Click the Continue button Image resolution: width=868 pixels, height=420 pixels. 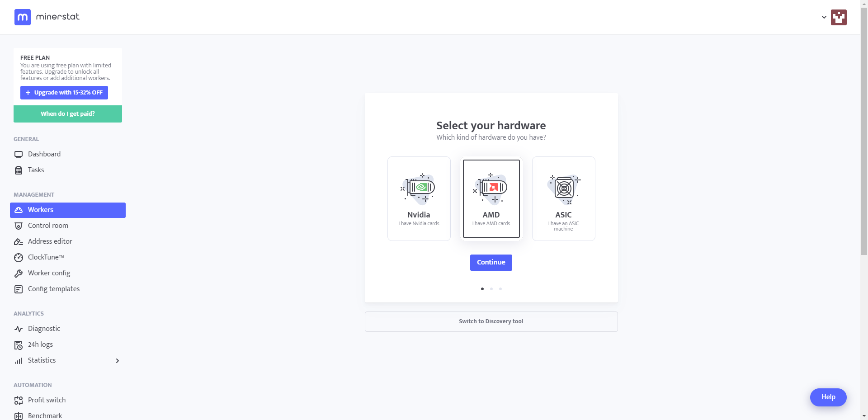click(491, 263)
